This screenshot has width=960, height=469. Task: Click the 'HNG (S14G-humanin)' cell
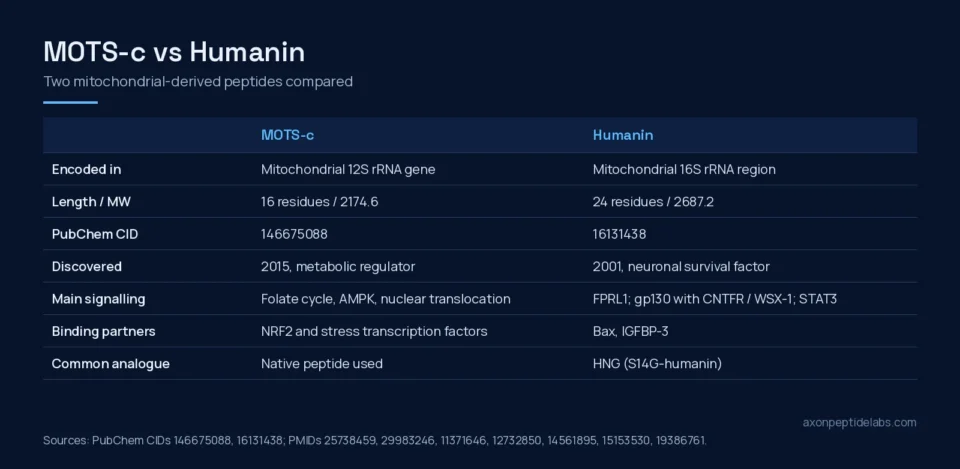[657, 364]
